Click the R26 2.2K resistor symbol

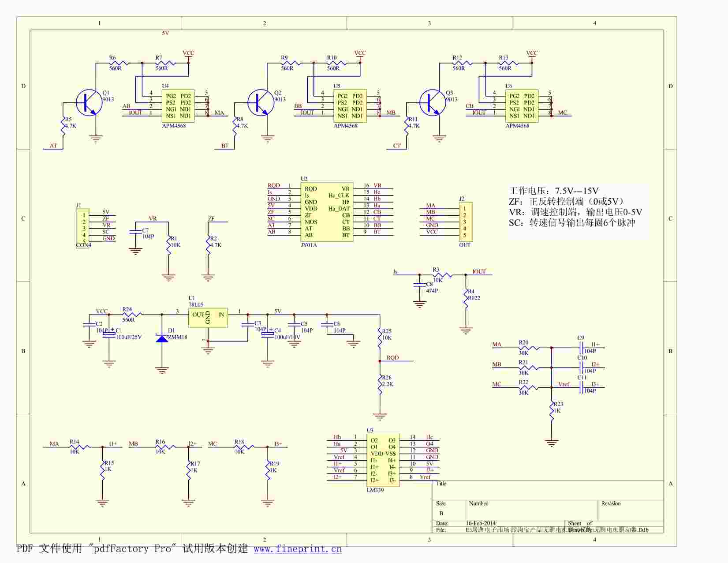(x=380, y=384)
